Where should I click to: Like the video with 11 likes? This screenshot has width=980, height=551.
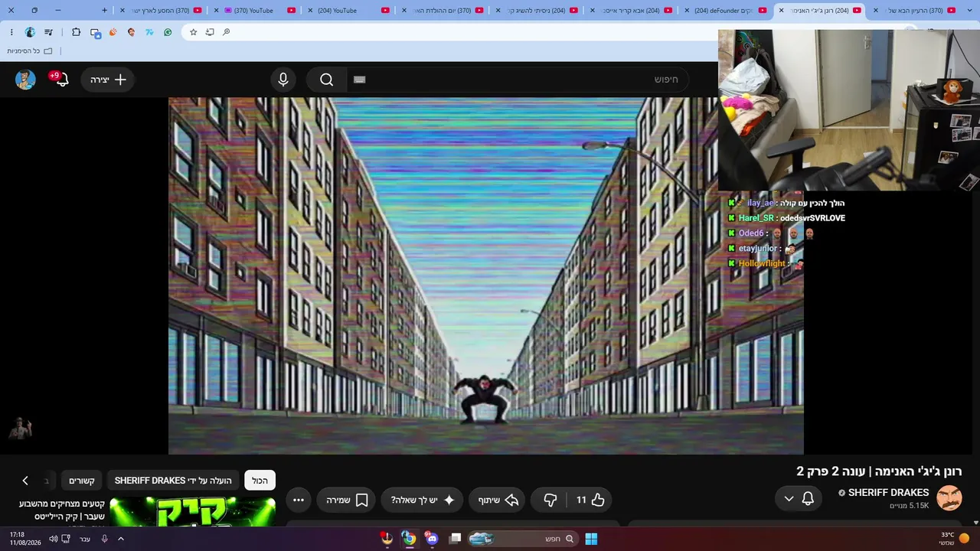(590, 500)
